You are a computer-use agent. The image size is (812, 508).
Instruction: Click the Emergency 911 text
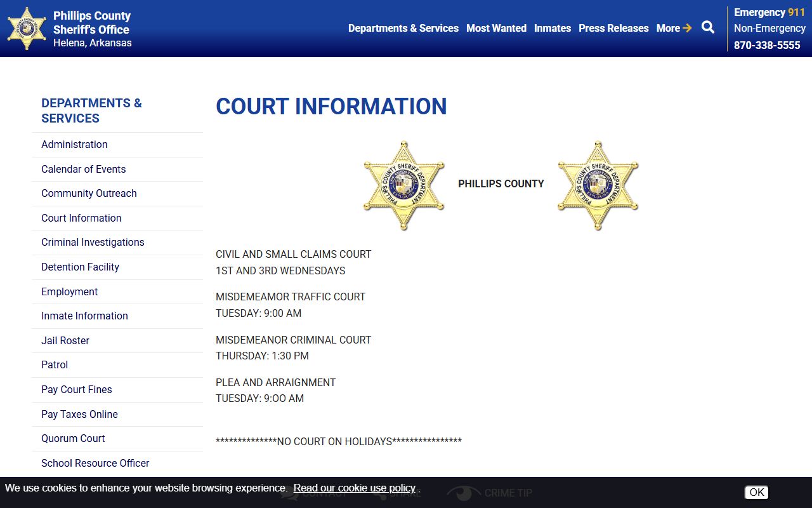(769, 13)
